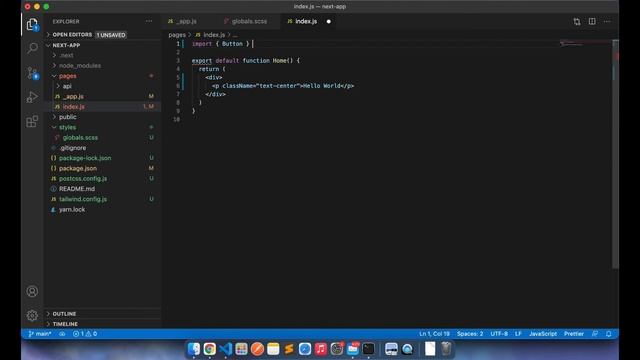
Task: Open Safari from the Dock
Action: (305, 349)
